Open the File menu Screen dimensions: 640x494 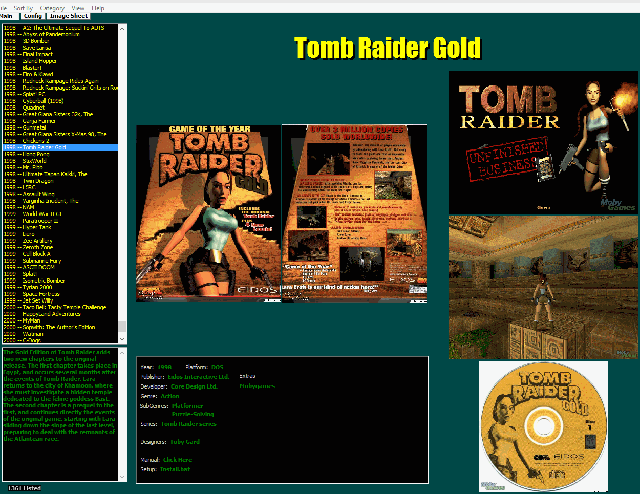(3, 8)
